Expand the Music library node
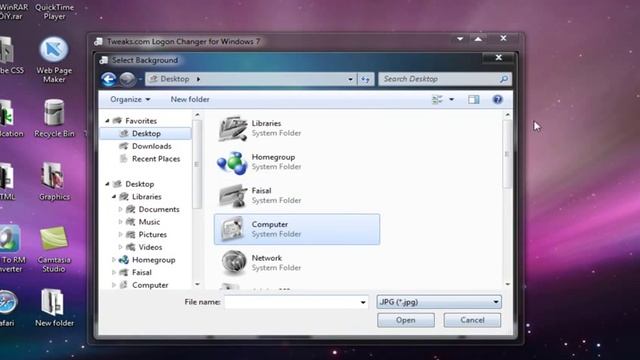The image size is (640, 360). (120, 222)
